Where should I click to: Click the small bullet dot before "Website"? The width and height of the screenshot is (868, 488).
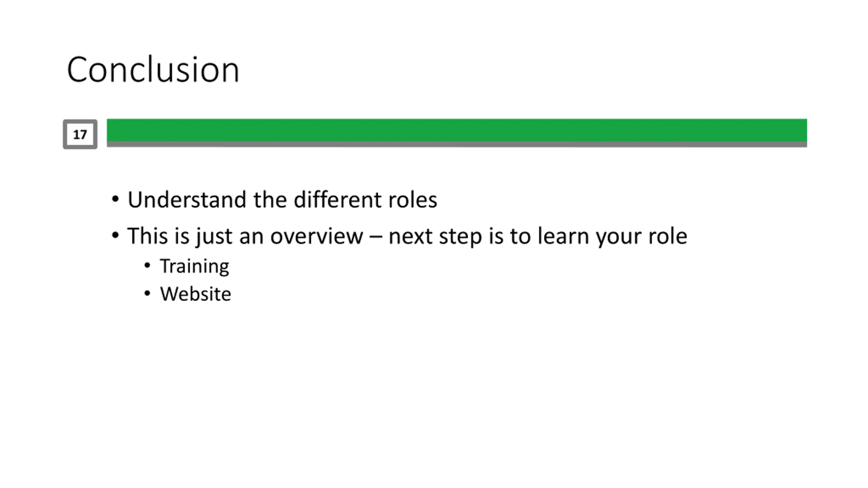pos(147,293)
